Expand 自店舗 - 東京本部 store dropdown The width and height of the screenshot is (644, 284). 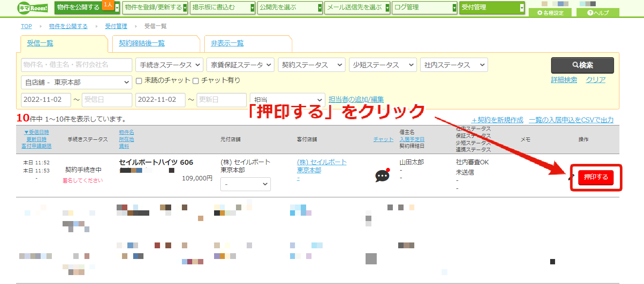coord(76,82)
